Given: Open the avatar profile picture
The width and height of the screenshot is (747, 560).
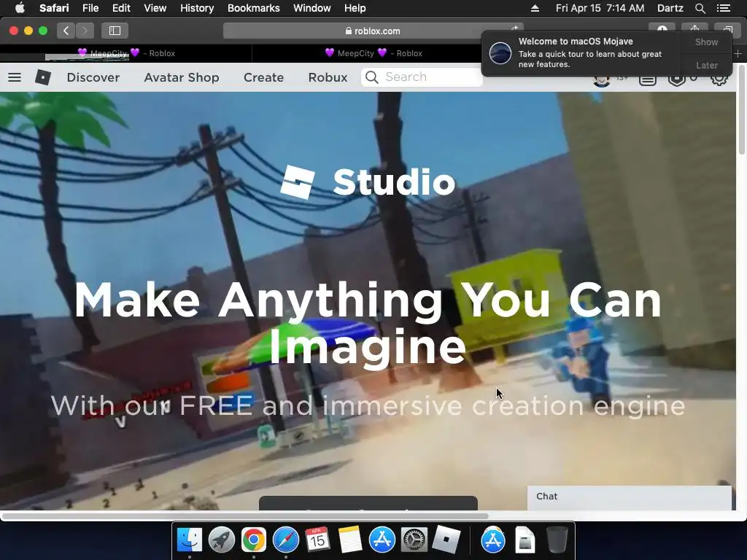Looking at the screenshot, I should 602,80.
